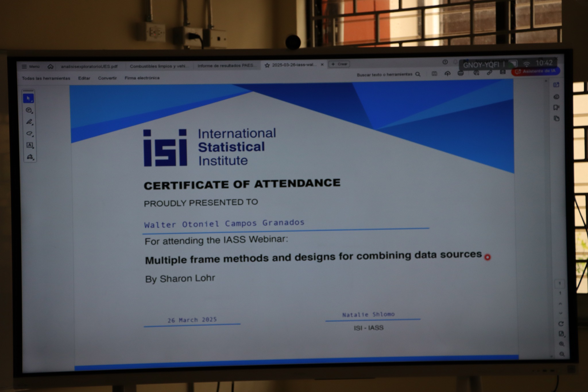Open the page thumbnails panel in right rail

pos(557,119)
